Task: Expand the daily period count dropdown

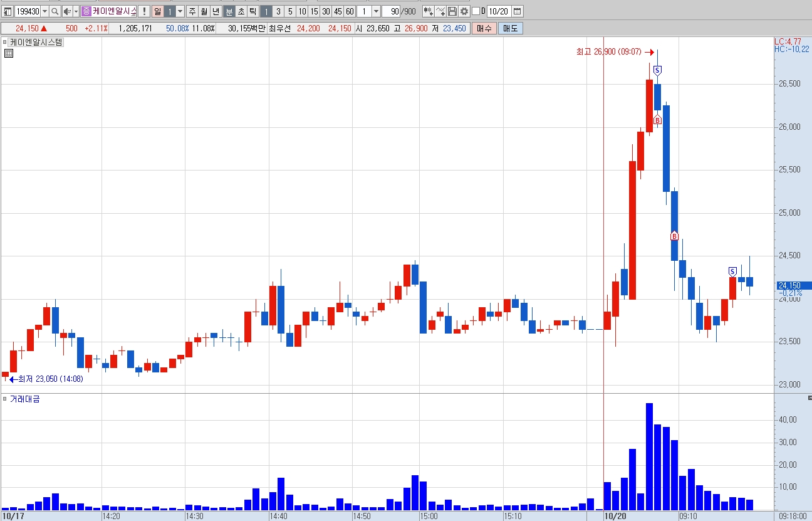Action: (x=180, y=11)
